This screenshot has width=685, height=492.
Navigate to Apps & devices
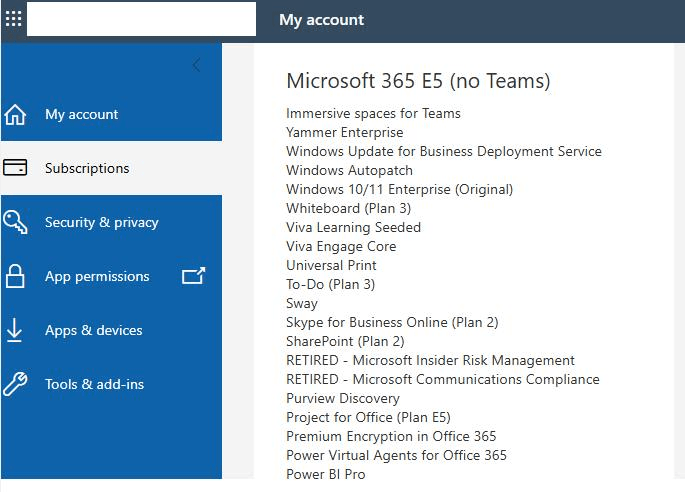tap(93, 330)
